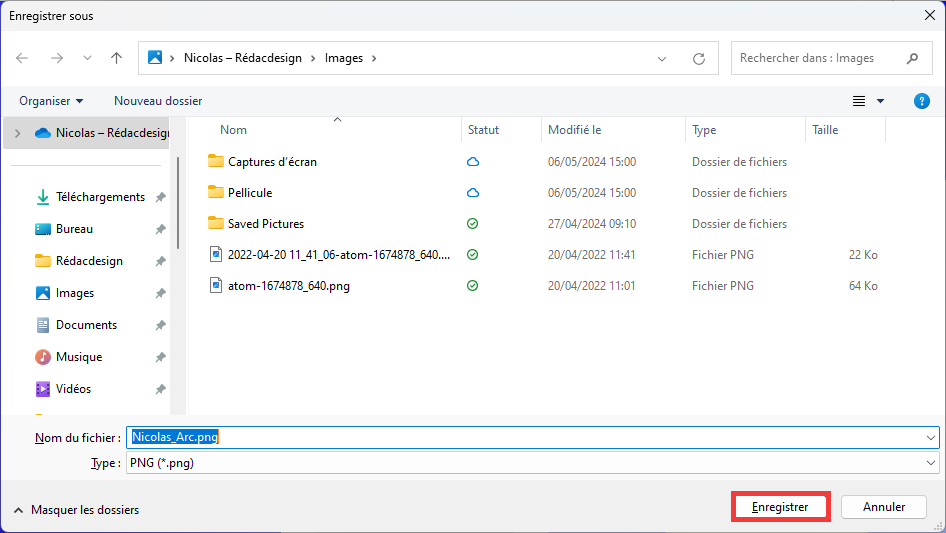Open Musique in sidebar

tap(79, 357)
